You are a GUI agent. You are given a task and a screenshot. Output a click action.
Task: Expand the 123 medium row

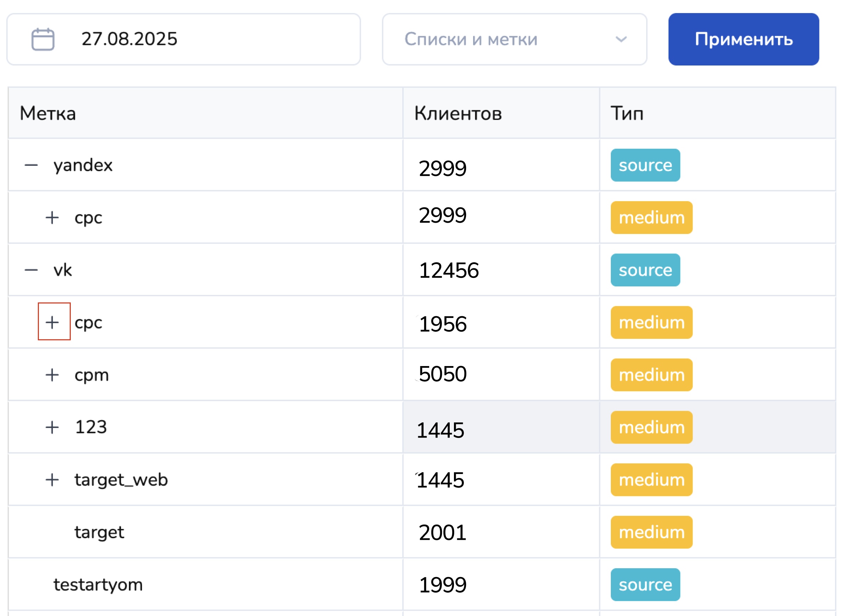(x=52, y=427)
